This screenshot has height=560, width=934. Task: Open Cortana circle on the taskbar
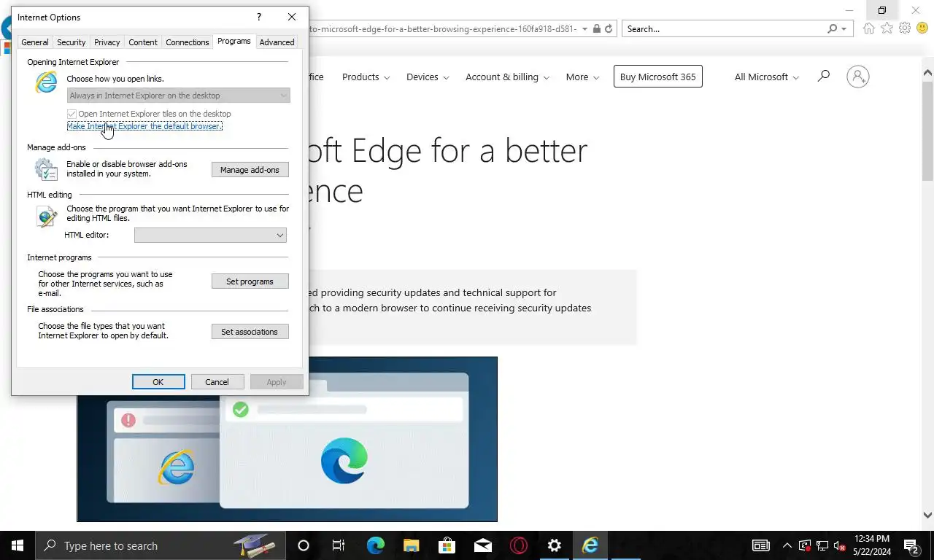coord(304,545)
